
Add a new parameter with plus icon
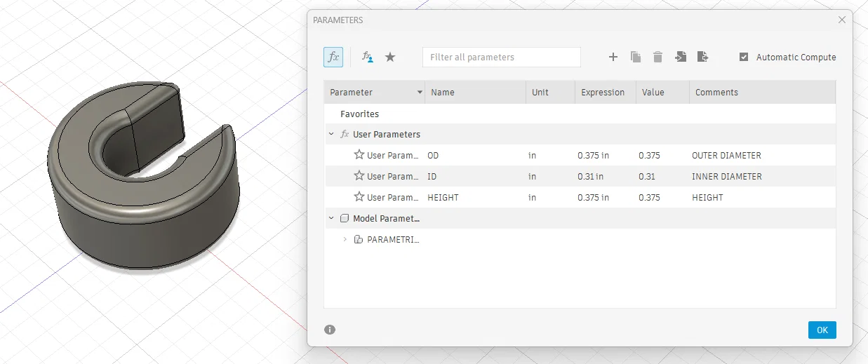coord(613,57)
